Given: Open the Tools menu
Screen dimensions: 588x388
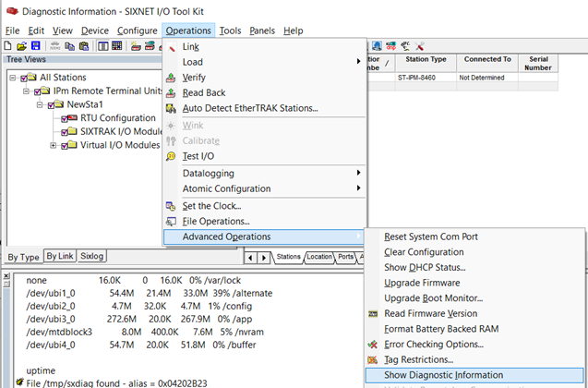Looking at the screenshot, I should click(x=230, y=30).
